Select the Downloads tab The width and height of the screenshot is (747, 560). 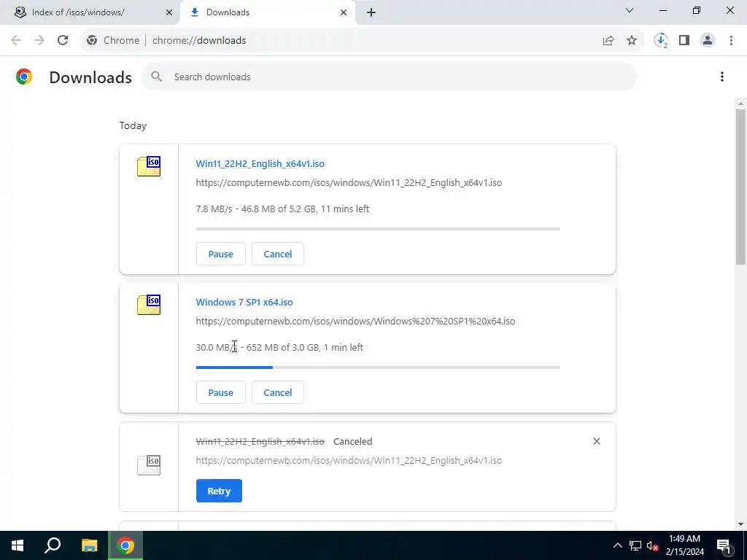(268, 12)
